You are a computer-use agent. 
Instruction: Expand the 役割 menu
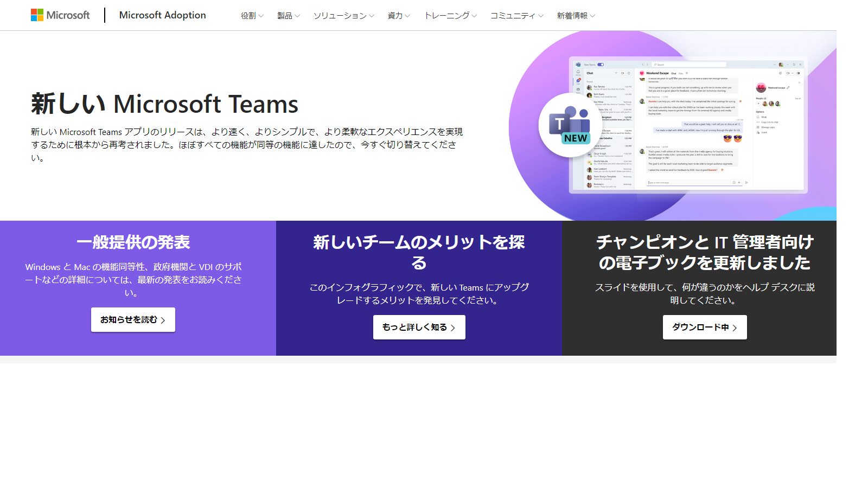252,16
